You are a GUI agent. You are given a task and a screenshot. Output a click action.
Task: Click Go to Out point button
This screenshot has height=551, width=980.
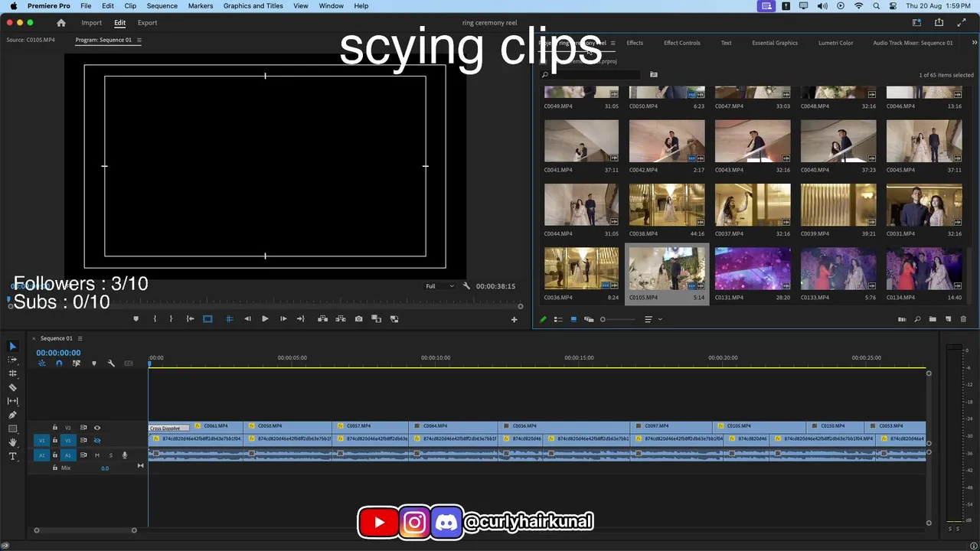pyautogui.click(x=301, y=319)
